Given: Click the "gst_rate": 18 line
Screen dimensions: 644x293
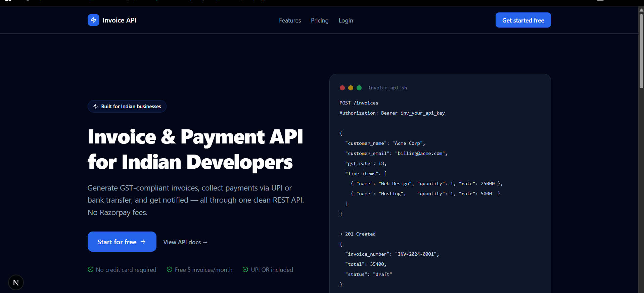Looking at the screenshot, I should tap(366, 163).
